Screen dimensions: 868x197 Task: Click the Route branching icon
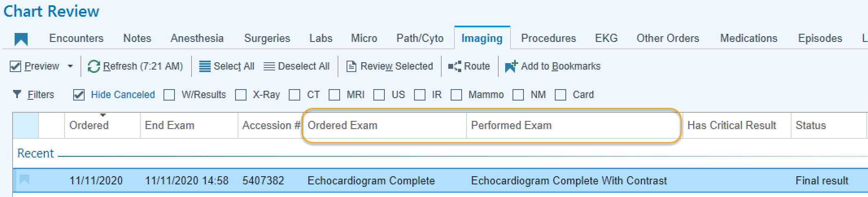455,66
